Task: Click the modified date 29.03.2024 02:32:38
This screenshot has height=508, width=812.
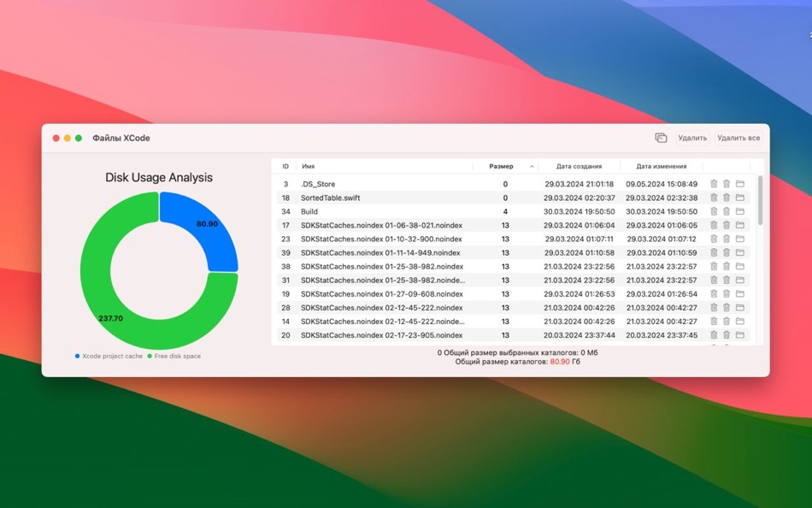Action: pos(662,198)
